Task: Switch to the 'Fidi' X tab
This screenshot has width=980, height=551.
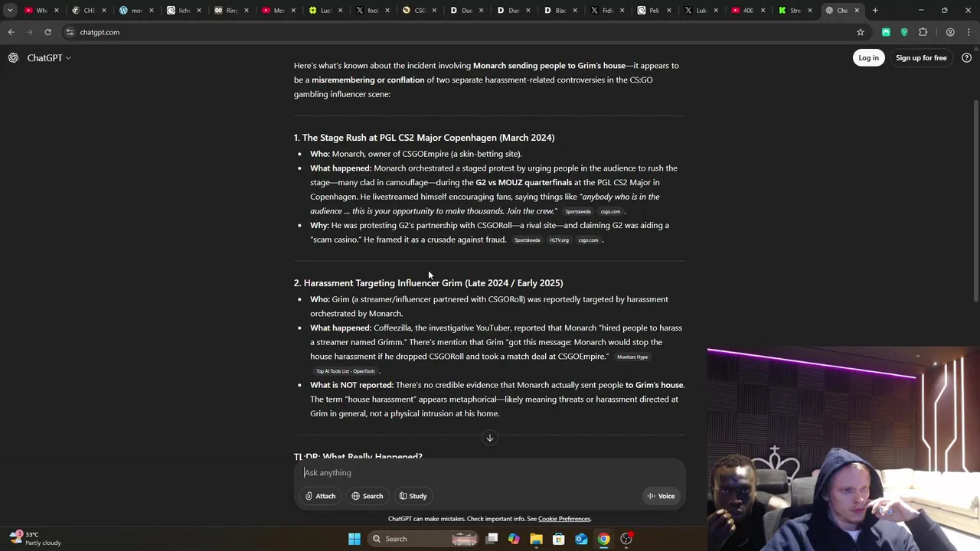Action: click(607, 11)
